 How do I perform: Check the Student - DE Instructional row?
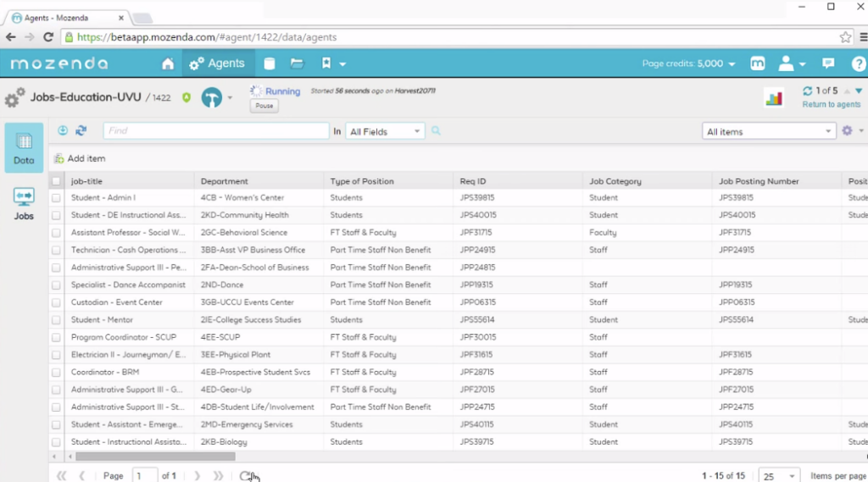tap(56, 215)
